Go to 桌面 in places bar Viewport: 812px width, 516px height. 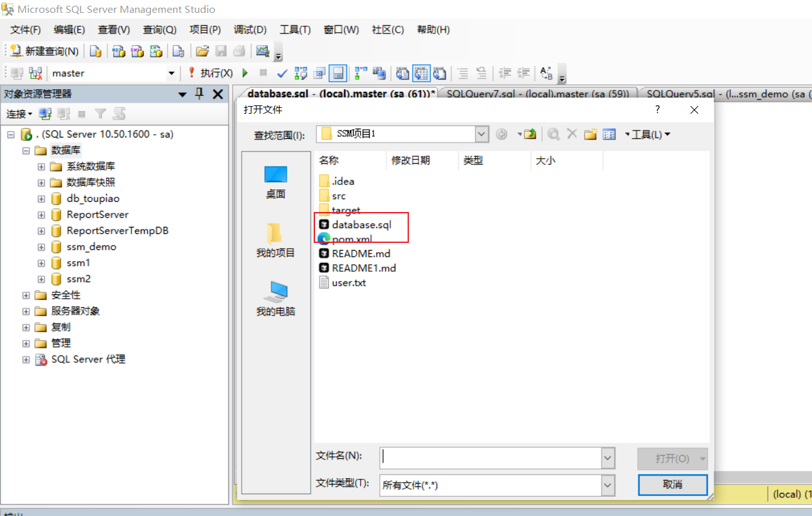click(276, 182)
